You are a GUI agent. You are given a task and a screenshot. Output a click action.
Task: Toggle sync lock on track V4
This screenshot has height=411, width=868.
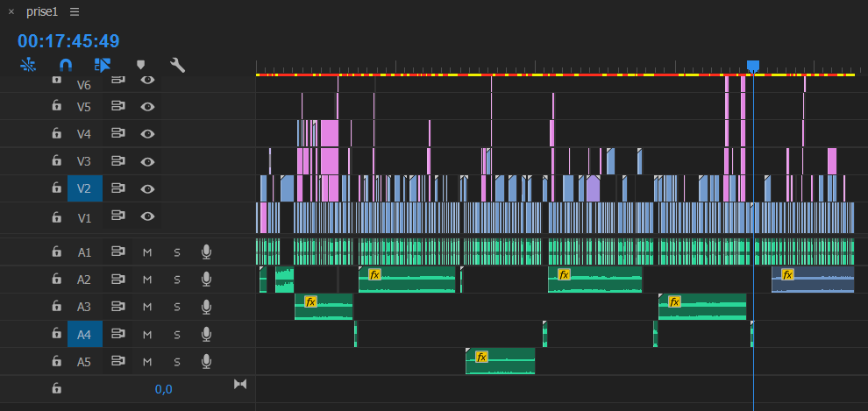click(x=117, y=132)
